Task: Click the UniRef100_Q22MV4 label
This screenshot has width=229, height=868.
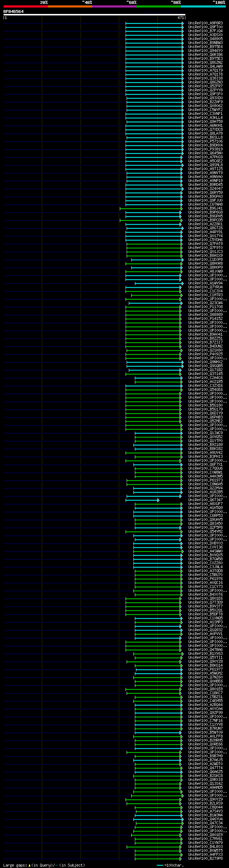Action: click(x=205, y=488)
